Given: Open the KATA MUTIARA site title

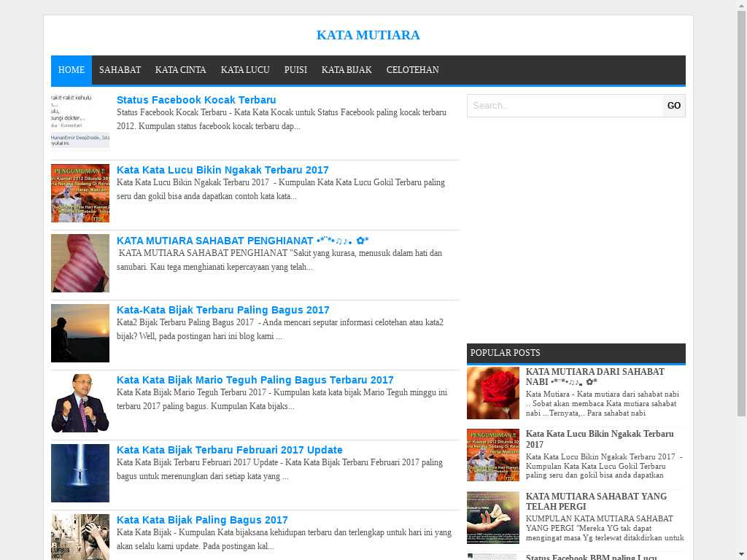Looking at the screenshot, I should pos(368,35).
